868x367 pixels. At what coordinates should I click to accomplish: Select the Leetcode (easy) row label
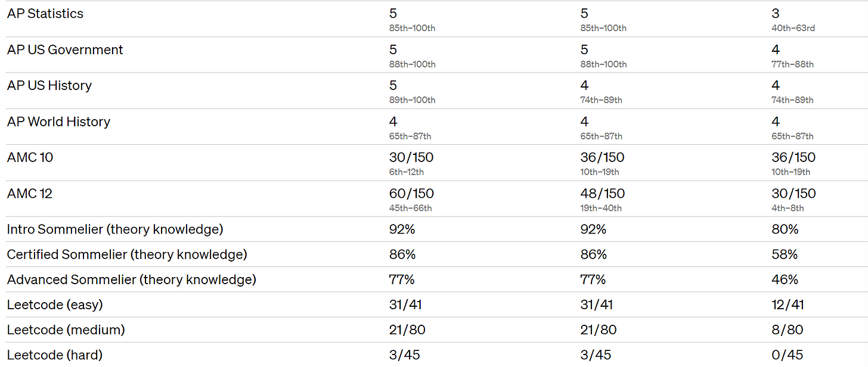click(55, 304)
